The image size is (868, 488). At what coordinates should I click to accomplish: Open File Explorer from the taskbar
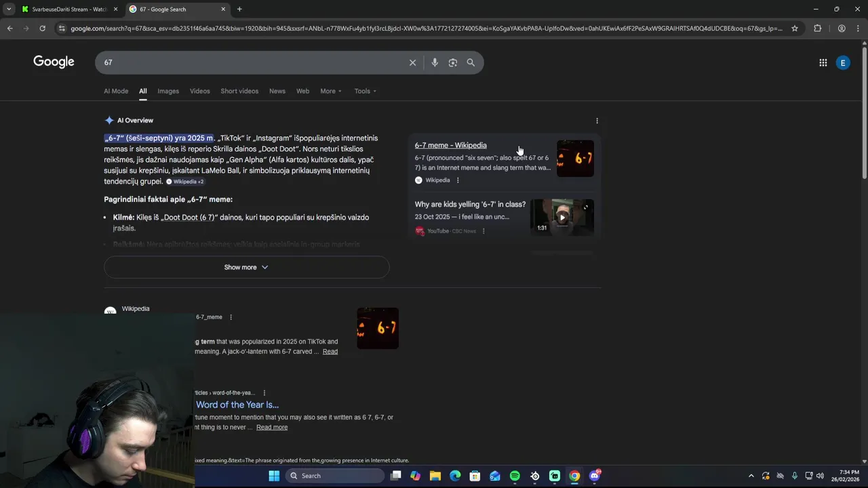[x=435, y=476]
